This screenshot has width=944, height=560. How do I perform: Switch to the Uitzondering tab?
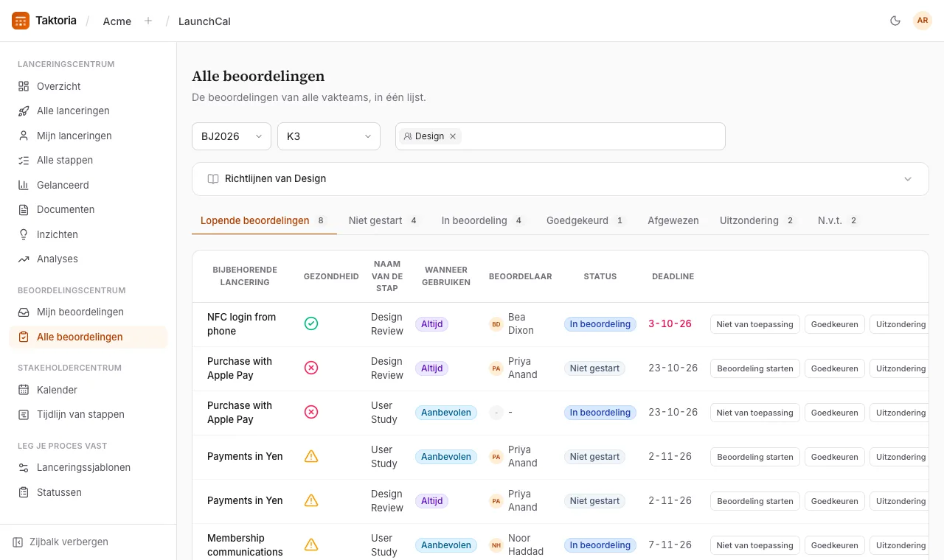coord(757,220)
